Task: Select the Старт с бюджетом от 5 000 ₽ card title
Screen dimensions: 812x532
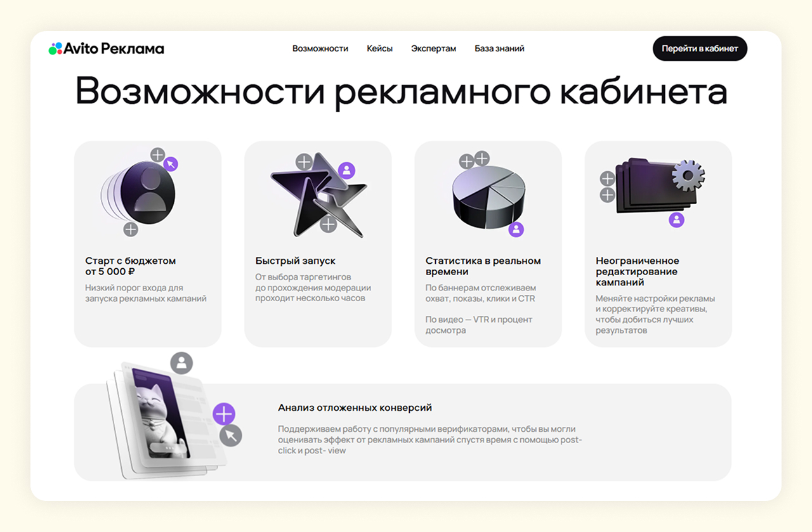Action: pos(131,266)
